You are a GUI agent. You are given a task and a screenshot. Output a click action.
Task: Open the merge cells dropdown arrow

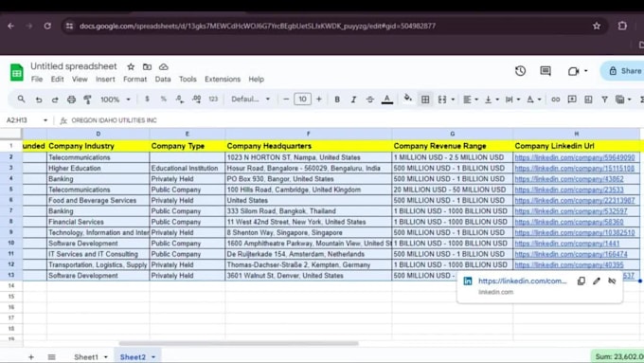453,100
